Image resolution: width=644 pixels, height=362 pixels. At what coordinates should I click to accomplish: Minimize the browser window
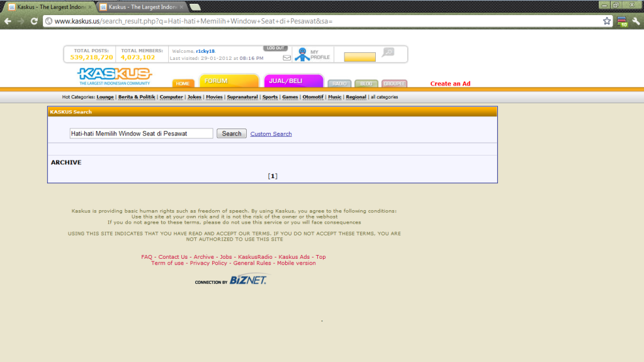coord(604,5)
